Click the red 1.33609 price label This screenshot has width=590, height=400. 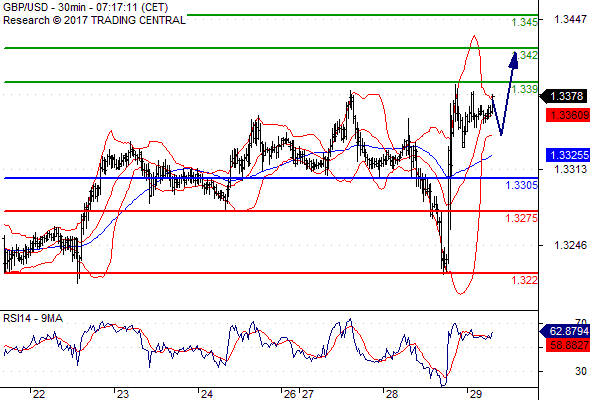[568, 115]
